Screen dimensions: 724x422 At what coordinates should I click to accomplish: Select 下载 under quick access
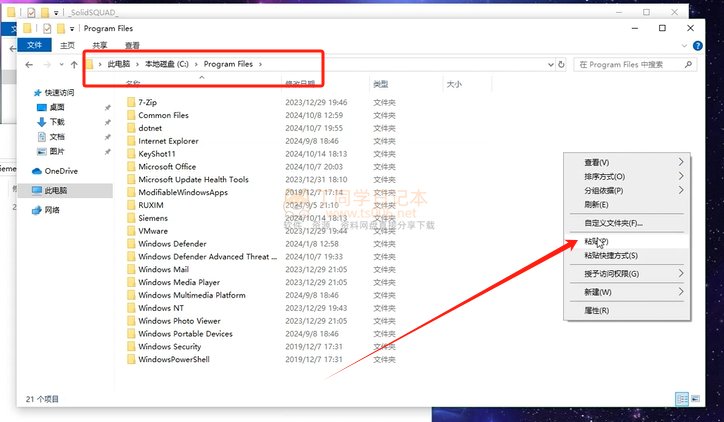coord(56,121)
